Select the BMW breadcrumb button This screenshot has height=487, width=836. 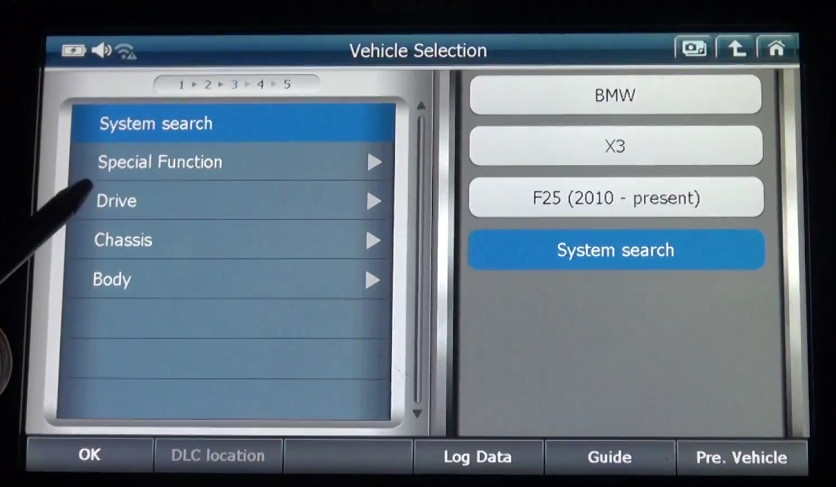(615, 95)
